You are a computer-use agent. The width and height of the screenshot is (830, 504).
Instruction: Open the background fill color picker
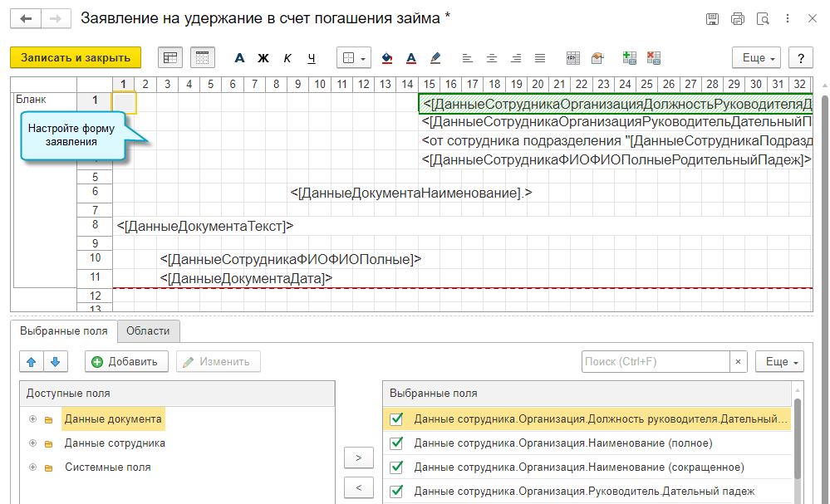pyautogui.click(x=386, y=58)
